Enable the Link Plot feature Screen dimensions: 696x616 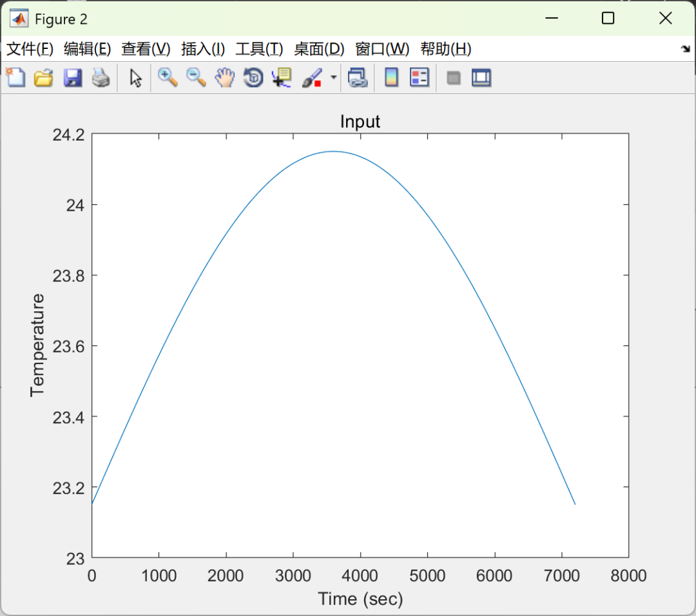tap(358, 77)
